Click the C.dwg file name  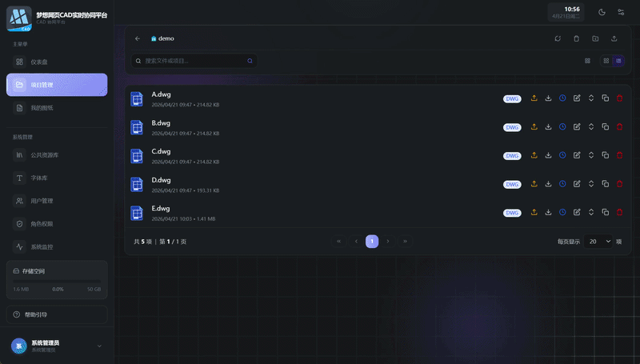[x=161, y=151]
